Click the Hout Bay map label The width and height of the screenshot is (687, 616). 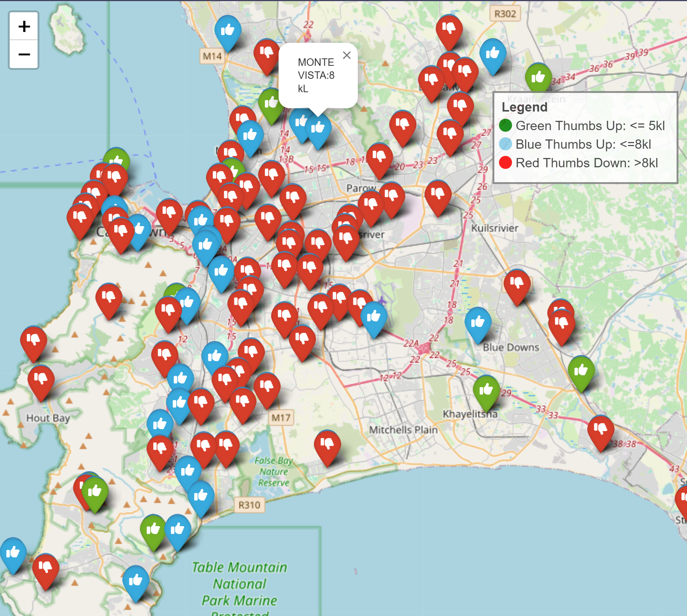(48, 418)
